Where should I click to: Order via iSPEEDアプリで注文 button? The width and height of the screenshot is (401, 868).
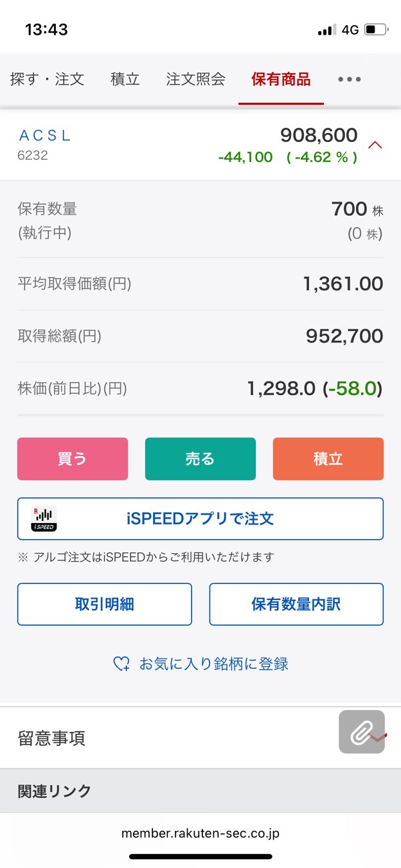[200, 518]
